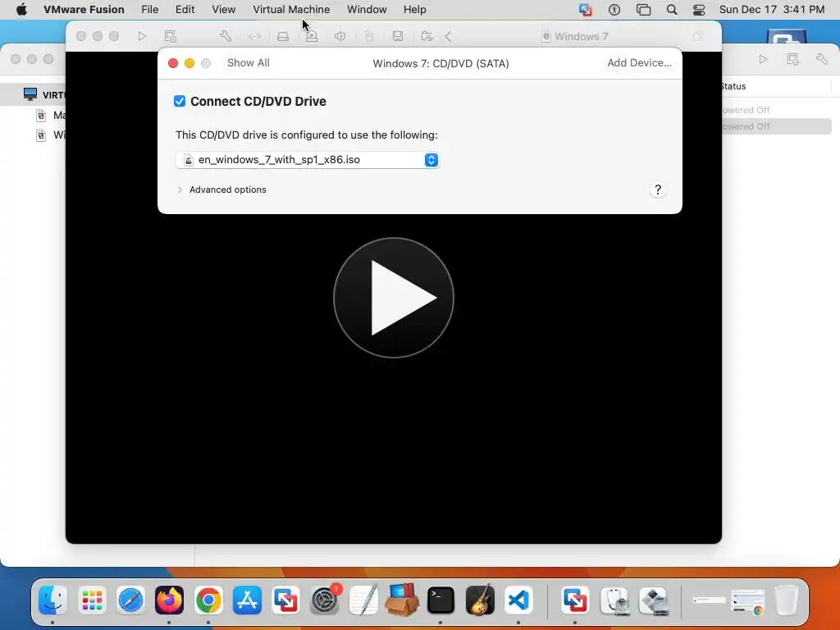Click the shared folder icon in toolbar

(x=427, y=36)
